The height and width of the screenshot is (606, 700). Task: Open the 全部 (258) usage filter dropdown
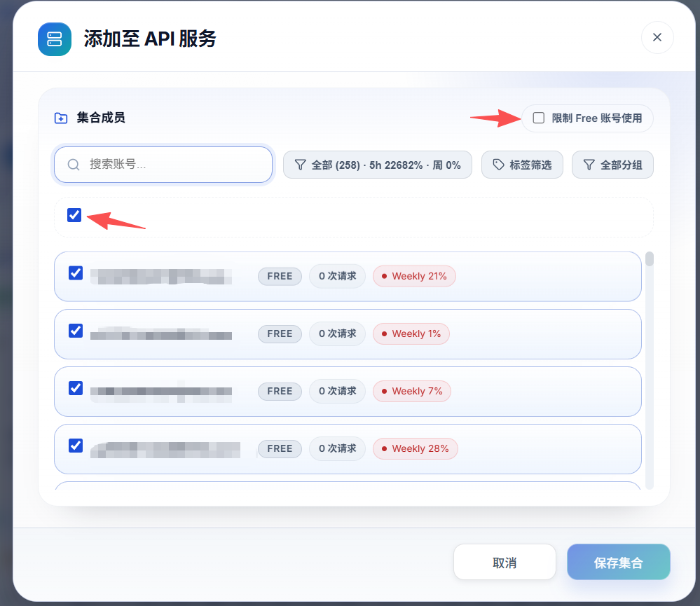coord(378,165)
